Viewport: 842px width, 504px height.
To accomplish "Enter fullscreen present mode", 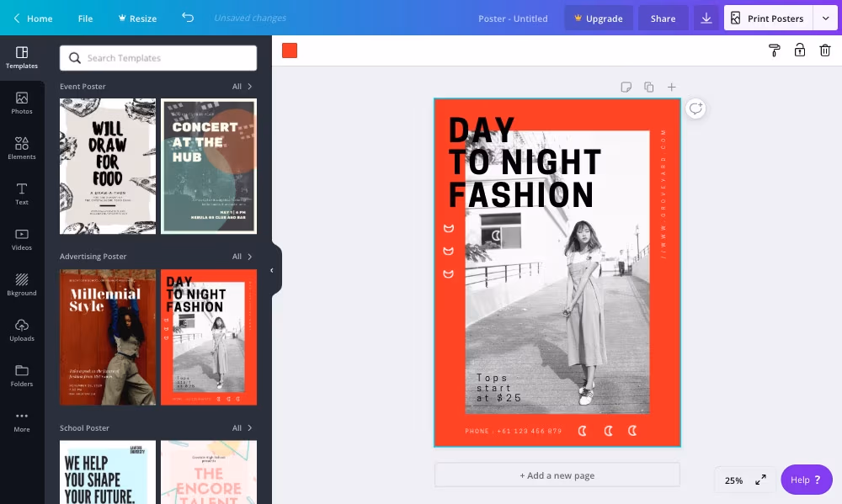I will coord(760,480).
